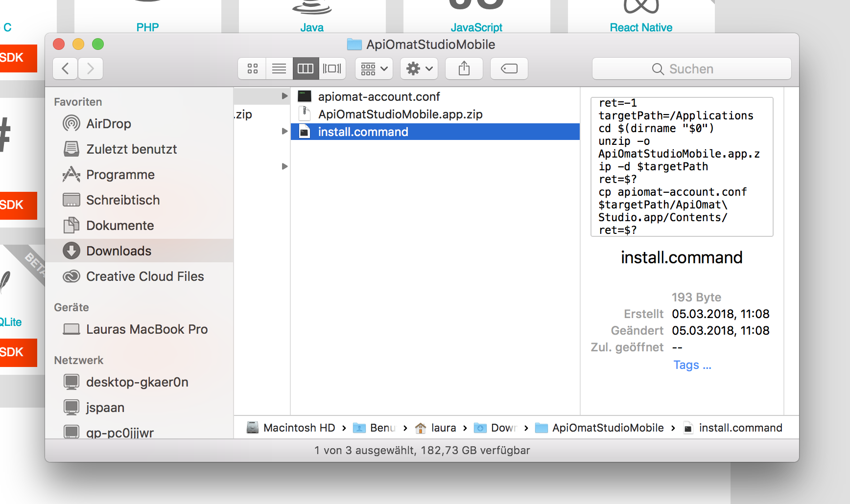Click the Geändert date value
850x504 pixels.
(720, 331)
